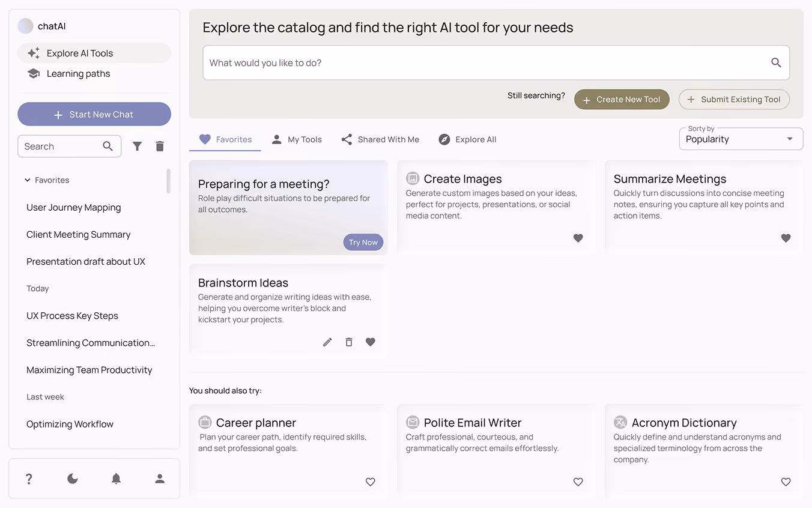Click the chatAI logo avatar
Viewport: 812px width, 508px height.
tap(25, 26)
